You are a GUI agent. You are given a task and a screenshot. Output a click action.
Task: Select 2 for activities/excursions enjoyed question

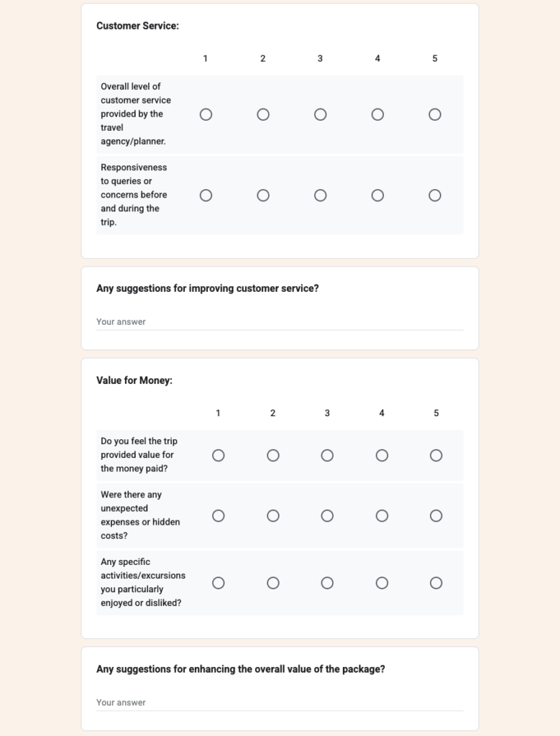pos(273,583)
